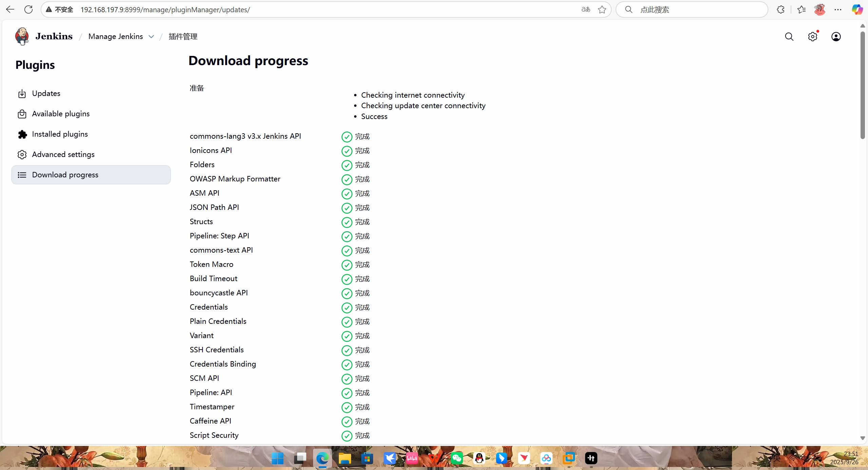Open bilibili app in taskbar
The image size is (868, 470).
[412, 458]
